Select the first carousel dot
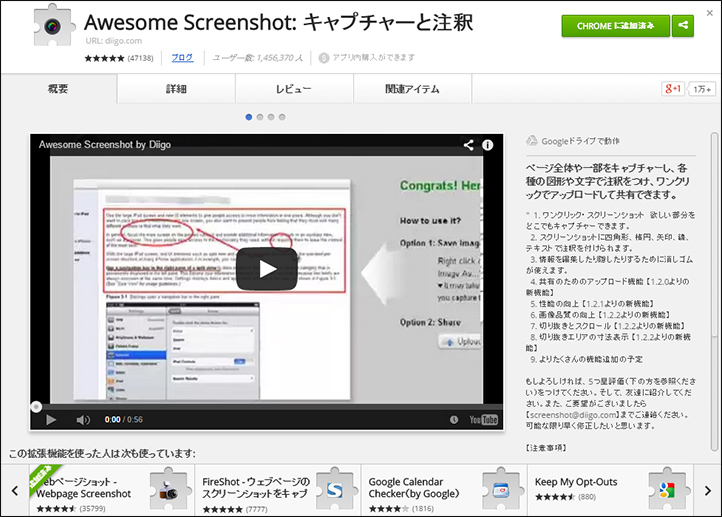The width and height of the screenshot is (722, 517). click(x=249, y=117)
